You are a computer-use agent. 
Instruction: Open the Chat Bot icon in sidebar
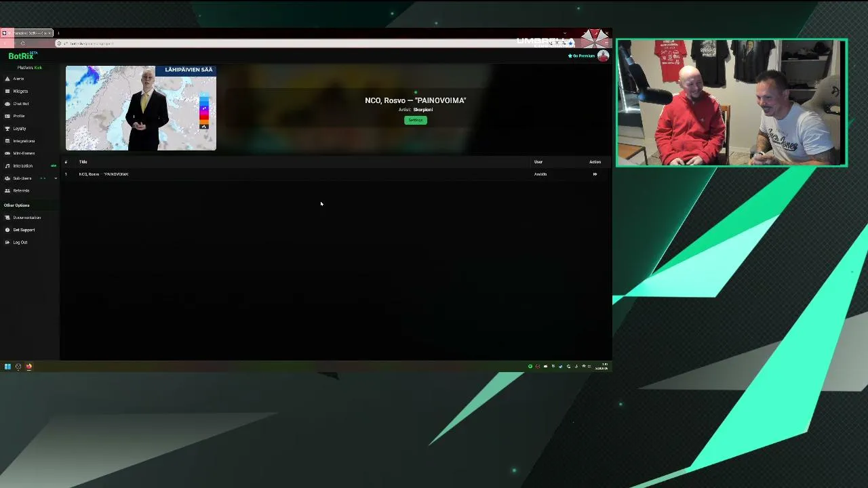coord(7,104)
